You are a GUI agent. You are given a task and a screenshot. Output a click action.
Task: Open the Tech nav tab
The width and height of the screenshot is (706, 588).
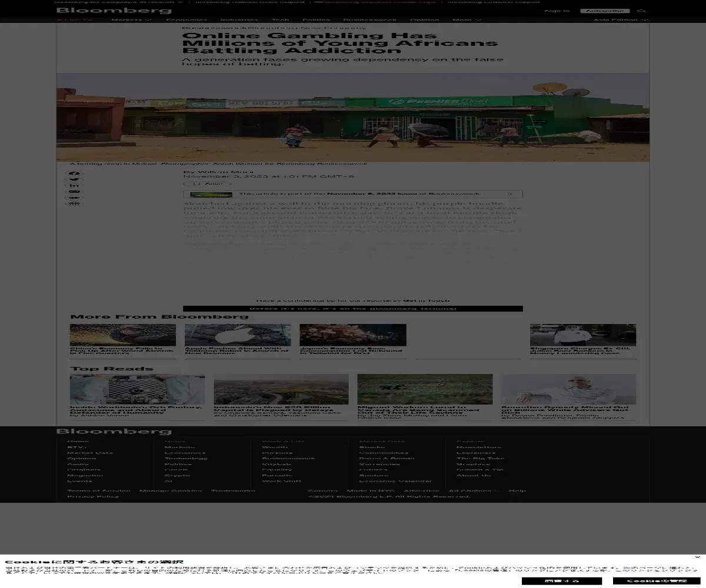(x=280, y=20)
